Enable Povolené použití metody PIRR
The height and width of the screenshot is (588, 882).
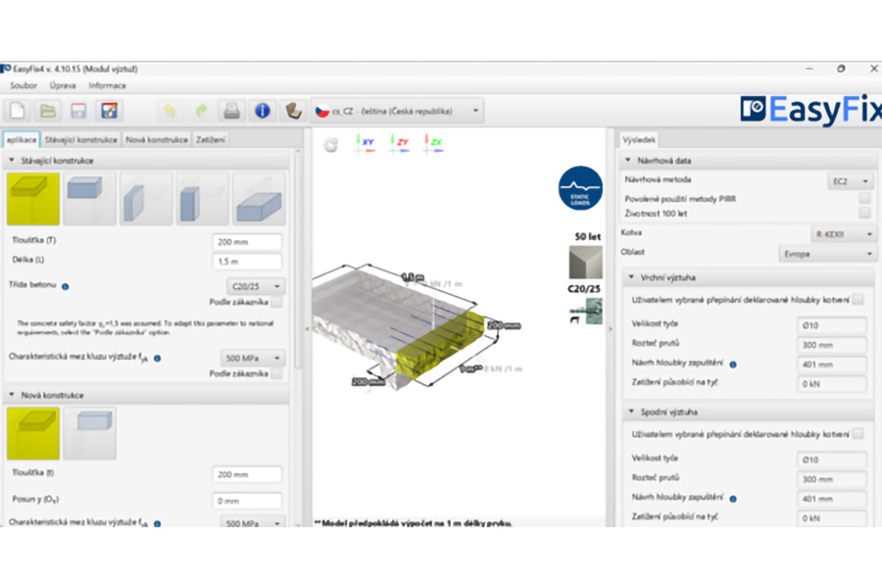pos(864,198)
